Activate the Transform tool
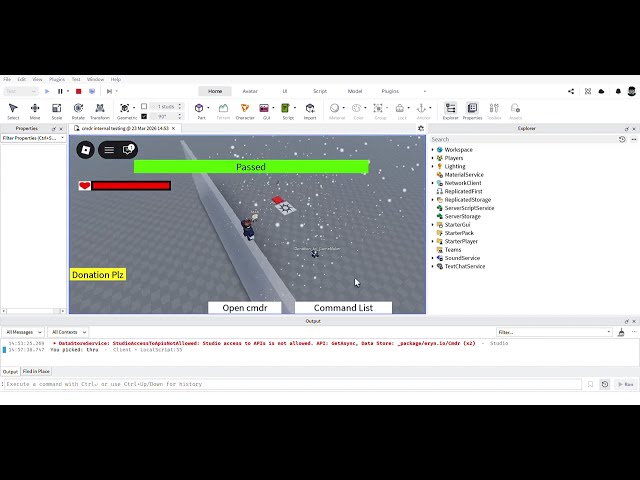Image resolution: width=640 pixels, height=480 pixels. (x=100, y=111)
